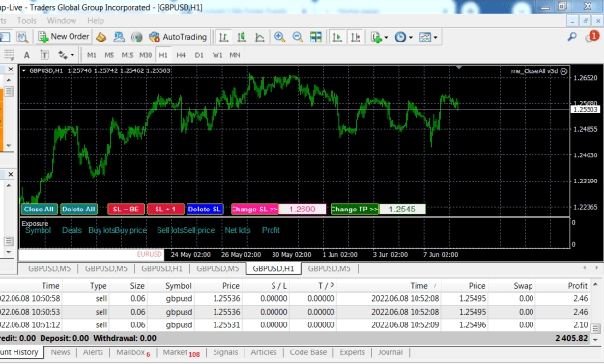
Task: Open the Experts tab
Action: 352,352
